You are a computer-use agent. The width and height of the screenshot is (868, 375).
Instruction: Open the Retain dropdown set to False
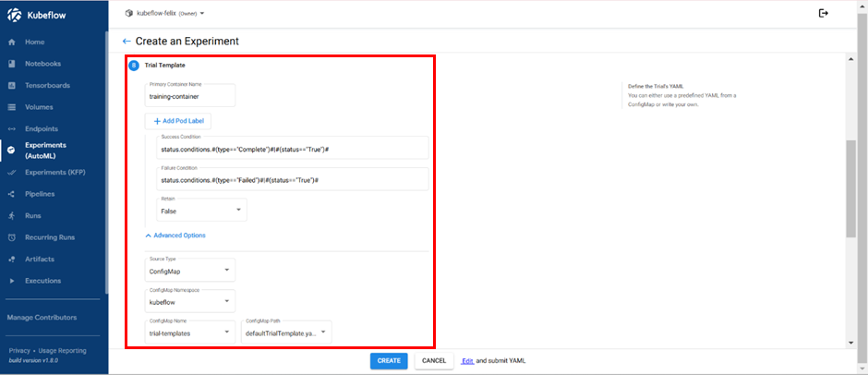point(201,210)
